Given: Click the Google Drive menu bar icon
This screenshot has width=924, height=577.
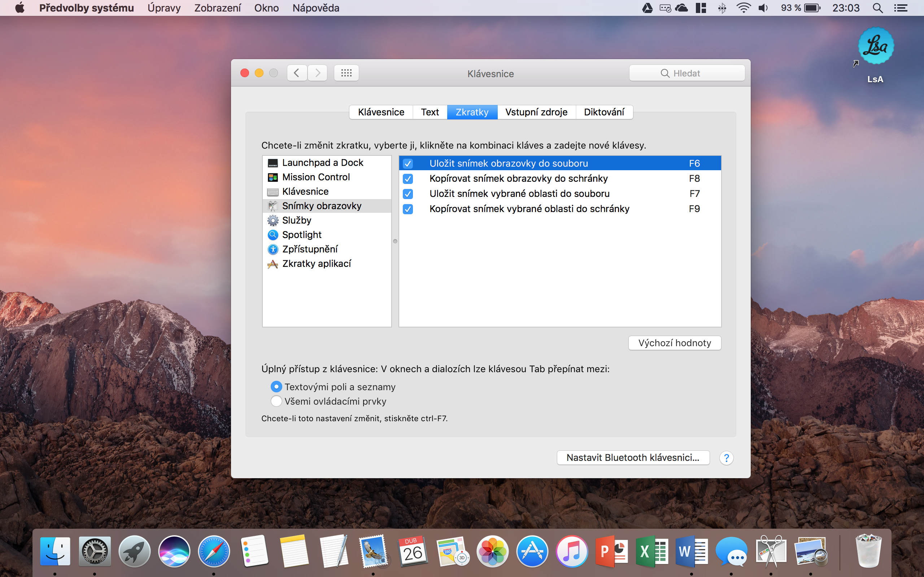Looking at the screenshot, I should pyautogui.click(x=648, y=8).
